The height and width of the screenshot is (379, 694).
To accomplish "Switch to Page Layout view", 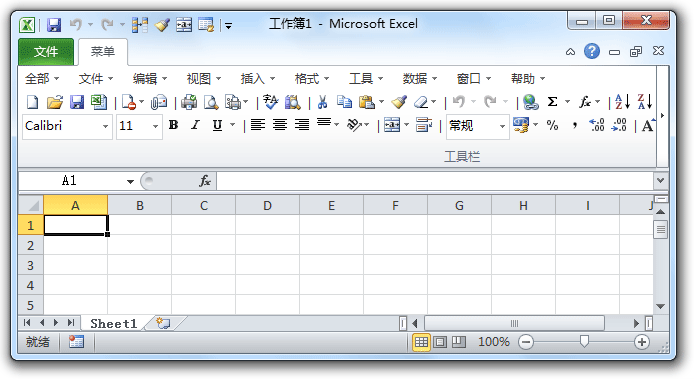I will click(x=440, y=342).
